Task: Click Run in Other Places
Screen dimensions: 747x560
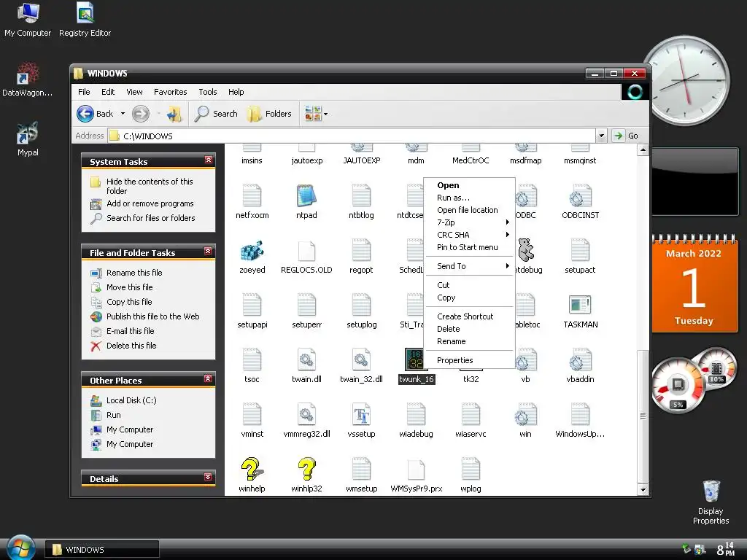Action: click(x=113, y=415)
